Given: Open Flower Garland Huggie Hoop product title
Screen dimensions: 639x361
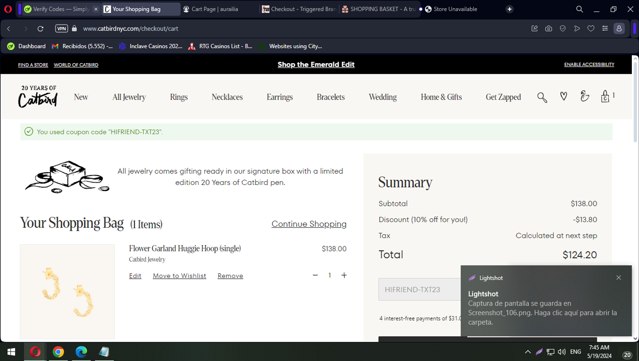Looking at the screenshot, I should coord(185,248).
